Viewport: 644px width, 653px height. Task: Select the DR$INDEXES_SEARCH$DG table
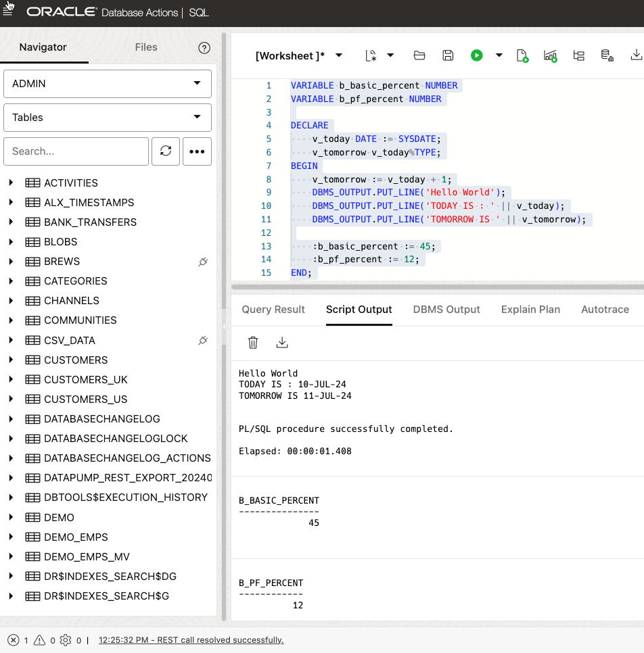[x=110, y=576]
